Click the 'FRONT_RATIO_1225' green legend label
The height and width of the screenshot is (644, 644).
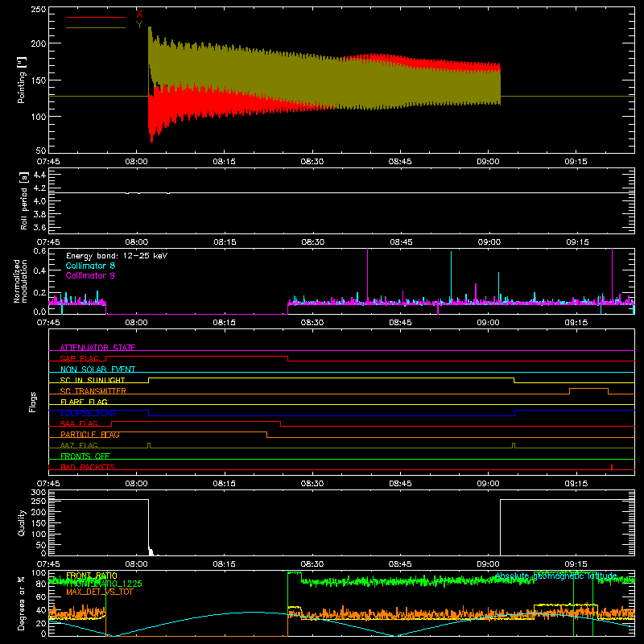coord(105,584)
